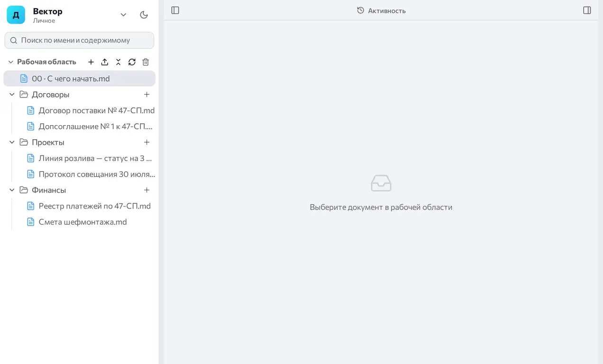Add a new item in Рабочая область
This screenshot has width=603, height=364.
coord(91,62)
